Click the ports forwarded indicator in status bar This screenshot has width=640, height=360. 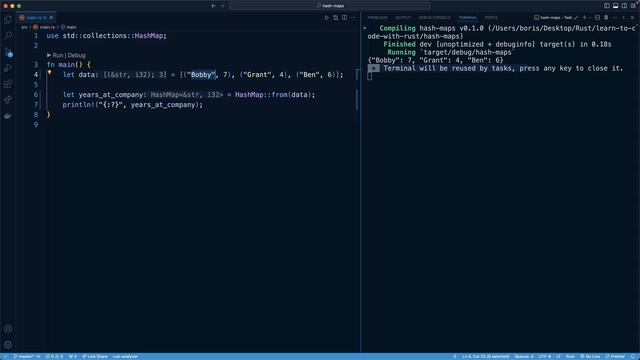73,356
